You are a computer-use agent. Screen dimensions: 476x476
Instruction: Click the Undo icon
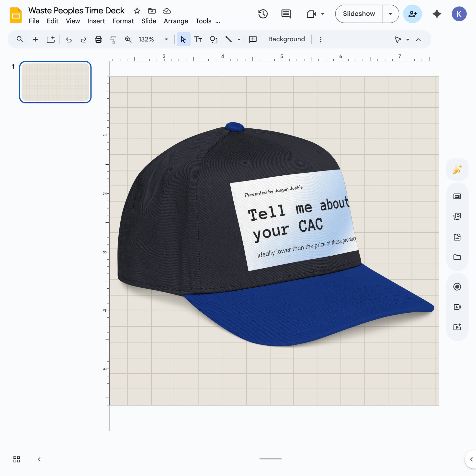pos(69,39)
